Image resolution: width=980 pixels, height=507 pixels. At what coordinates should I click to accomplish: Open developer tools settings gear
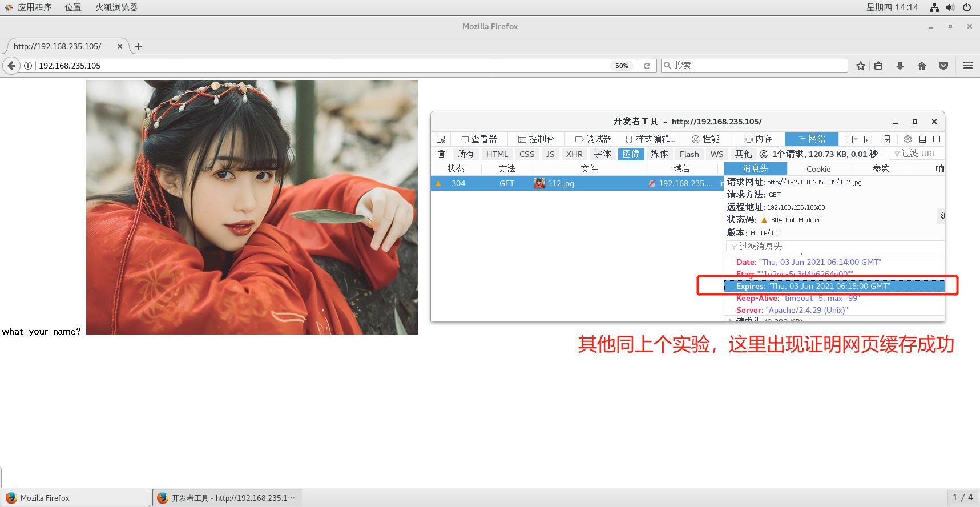point(908,139)
